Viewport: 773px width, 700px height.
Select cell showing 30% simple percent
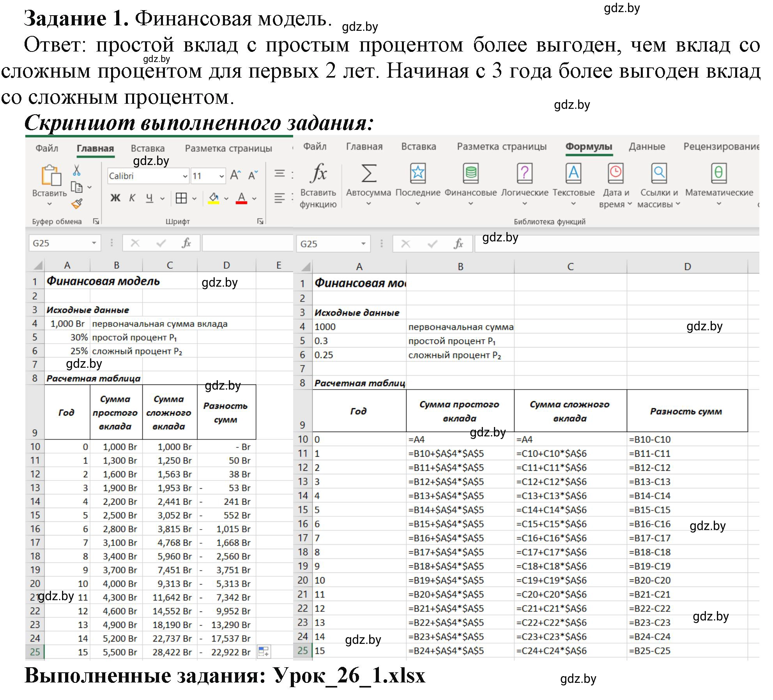67,337
